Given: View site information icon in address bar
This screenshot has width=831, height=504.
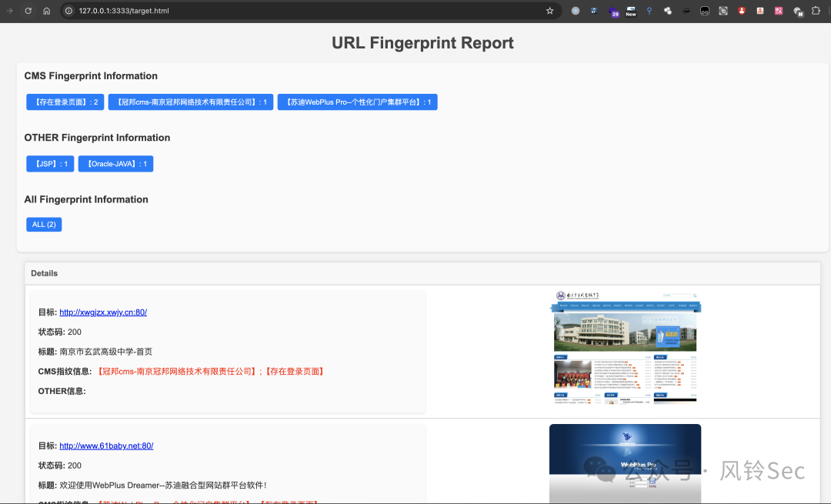Looking at the screenshot, I should 68,11.
